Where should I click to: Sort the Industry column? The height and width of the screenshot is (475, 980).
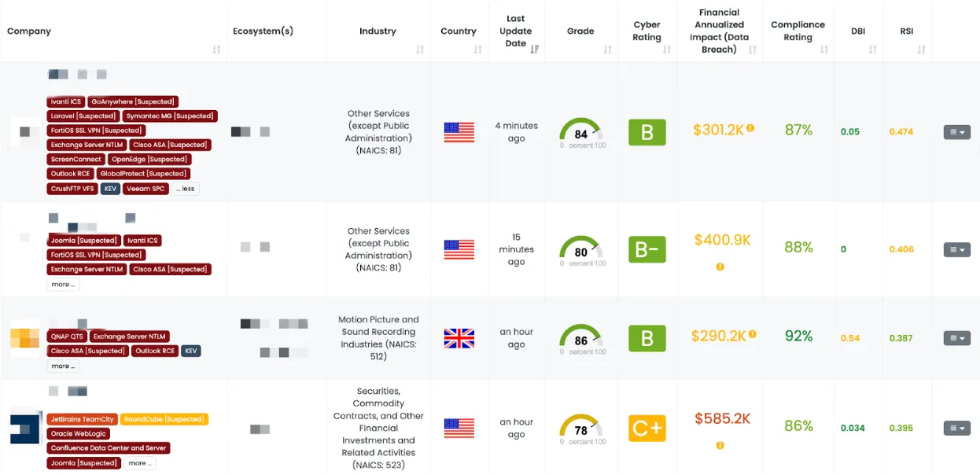pyautogui.click(x=421, y=49)
